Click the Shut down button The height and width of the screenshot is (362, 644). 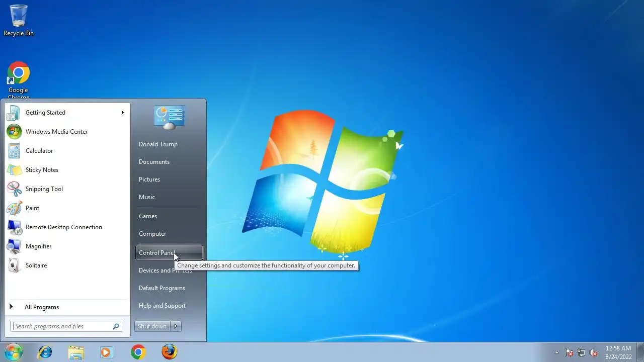pos(152,326)
